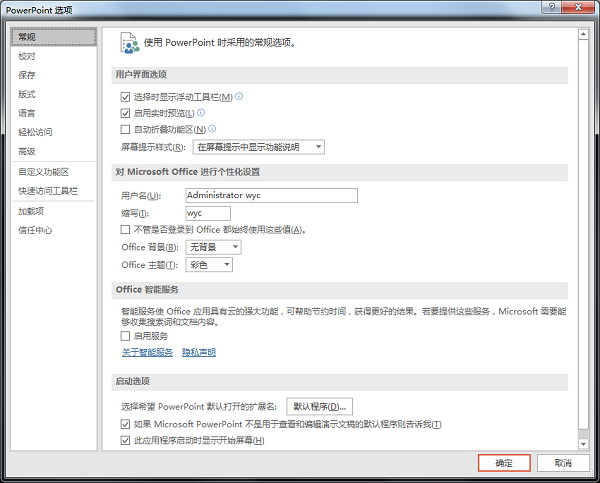Viewport: 600px width, 483px height.
Task: Click the 用户界面选项 section heading
Action: [141, 75]
